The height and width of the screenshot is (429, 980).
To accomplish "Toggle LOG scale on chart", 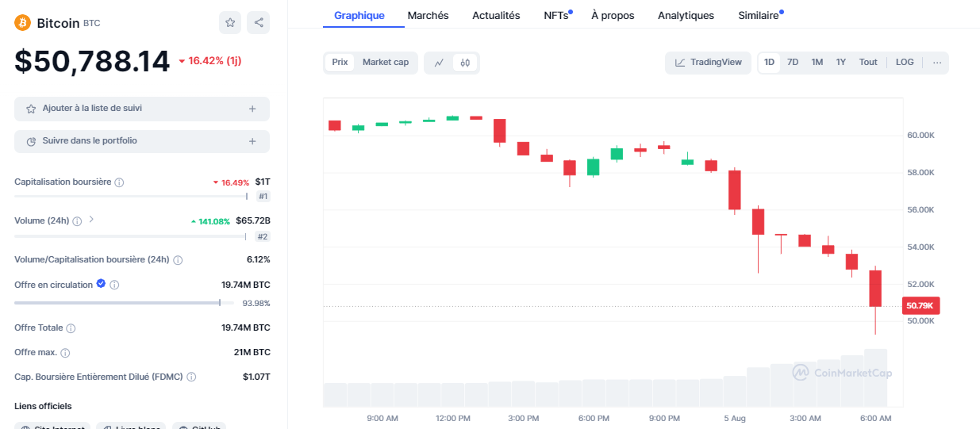I will (905, 62).
